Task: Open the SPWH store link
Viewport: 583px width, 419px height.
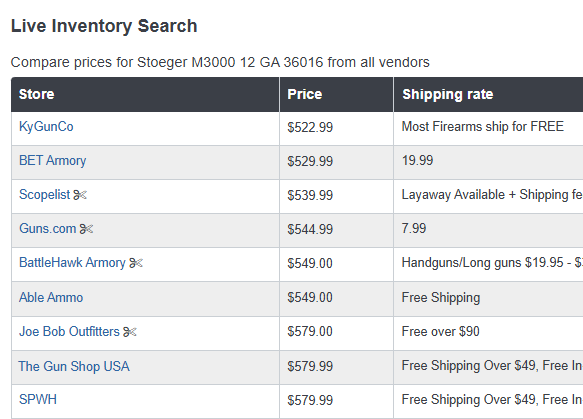Action: [x=38, y=400]
